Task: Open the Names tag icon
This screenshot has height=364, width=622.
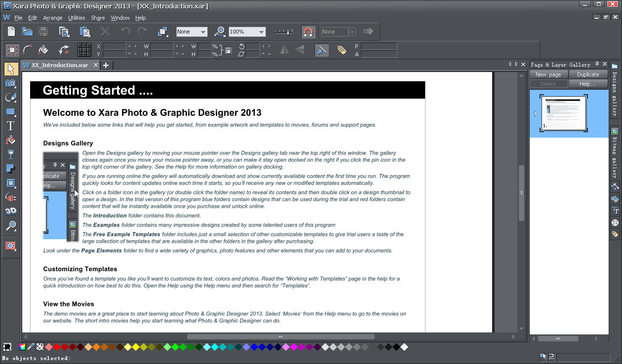Action: [x=342, y=50]
